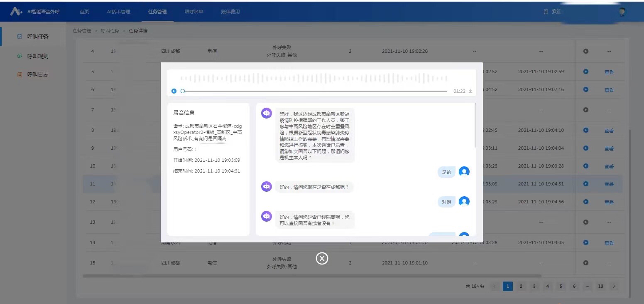Open the 账单费用 menu
644x304 pixels.
coord(230,12)
